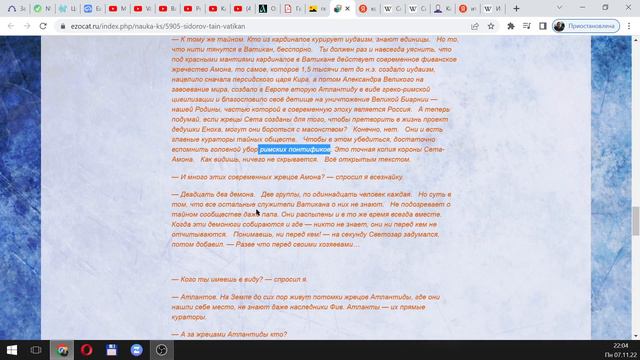Click the scrollbar up arrow
Image resolution: width=640 pixels, height=360 pixels.
tap(636, 40)
